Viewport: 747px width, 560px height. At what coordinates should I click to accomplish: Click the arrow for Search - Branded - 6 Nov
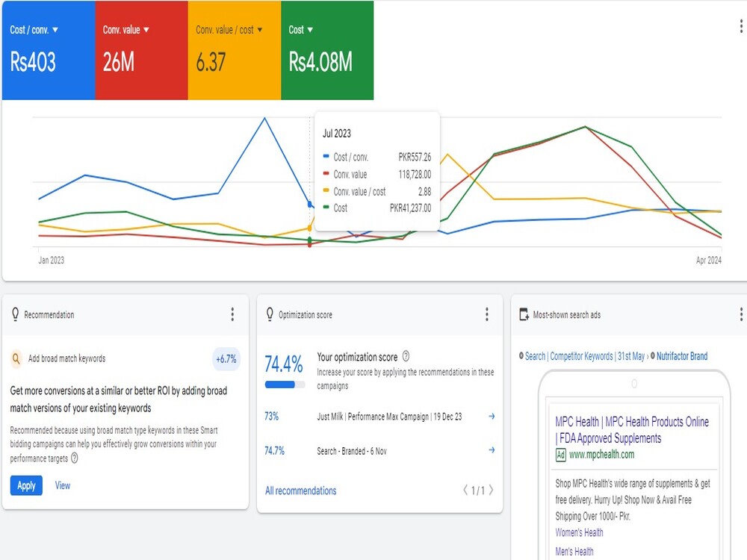492,450
